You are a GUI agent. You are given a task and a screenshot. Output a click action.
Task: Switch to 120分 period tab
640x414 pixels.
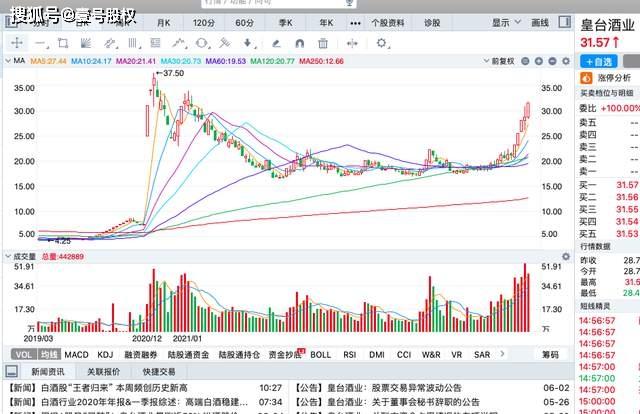pos(204,23)
